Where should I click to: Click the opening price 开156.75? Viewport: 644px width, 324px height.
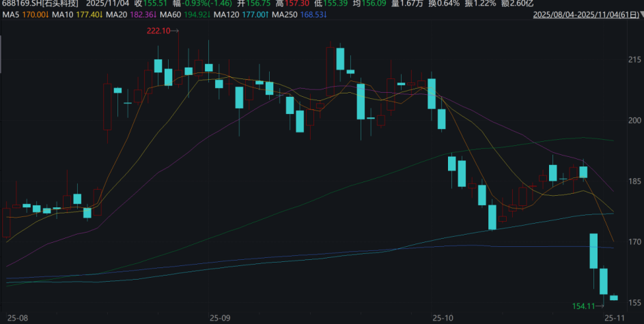255,4
